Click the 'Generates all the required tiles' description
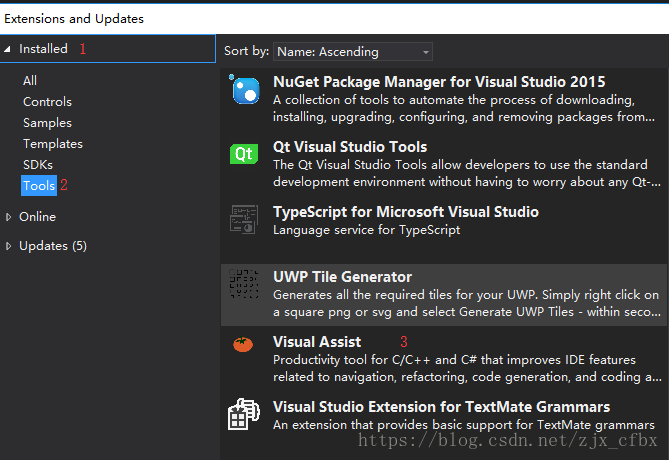This screenshot has width=669, height=460. click(x=467, y=303)
